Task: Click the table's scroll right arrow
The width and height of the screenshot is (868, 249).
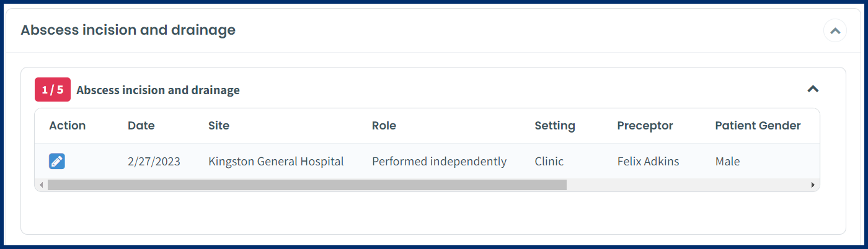Action: point(812,185)
